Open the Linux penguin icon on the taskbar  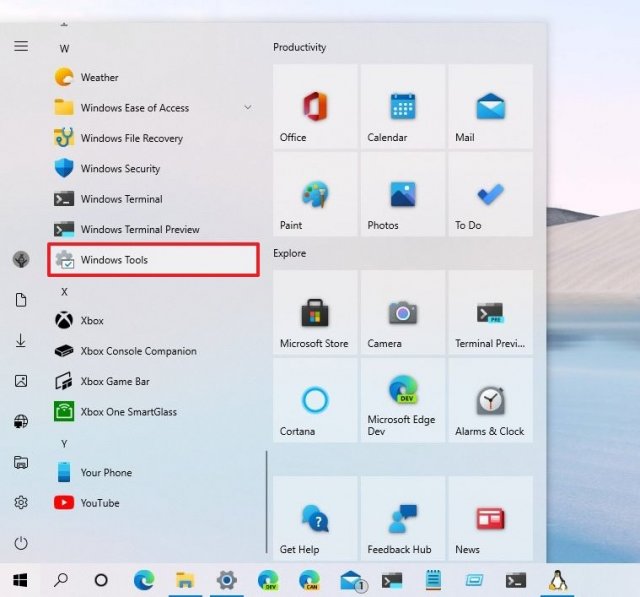coord(558,580)
